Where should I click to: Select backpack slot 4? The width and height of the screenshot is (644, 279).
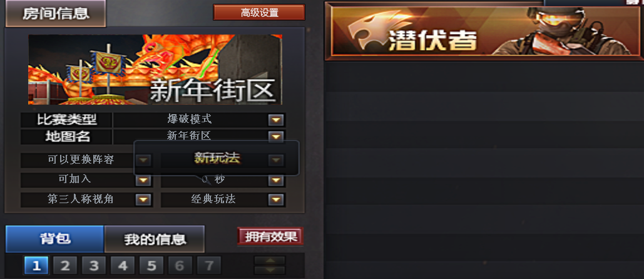coord(123,265)
